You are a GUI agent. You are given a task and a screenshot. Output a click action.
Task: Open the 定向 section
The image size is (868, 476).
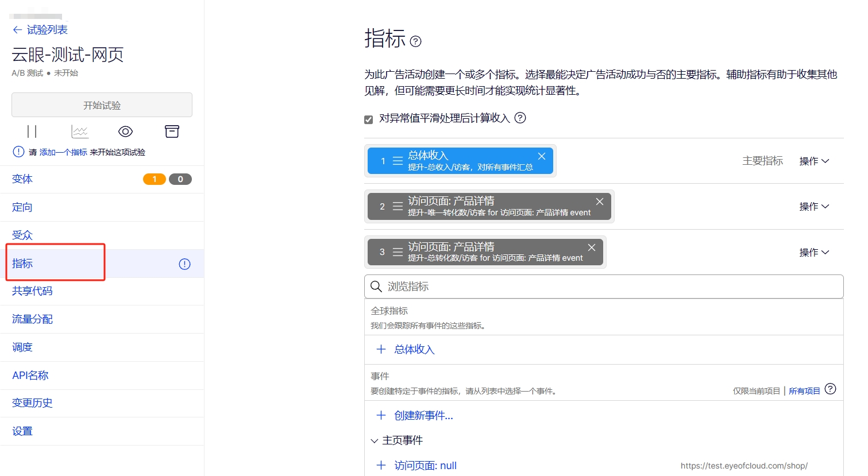(x=102, y=207)
